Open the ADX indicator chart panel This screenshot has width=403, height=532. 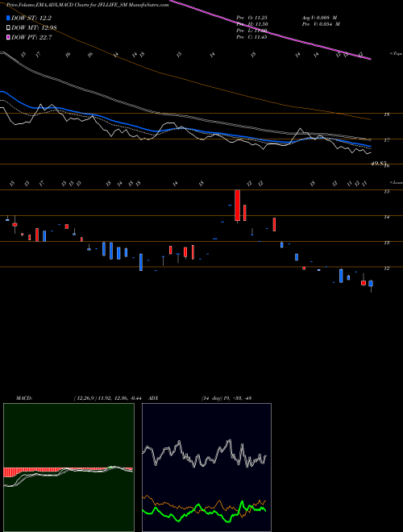click(x=206, y=468)
